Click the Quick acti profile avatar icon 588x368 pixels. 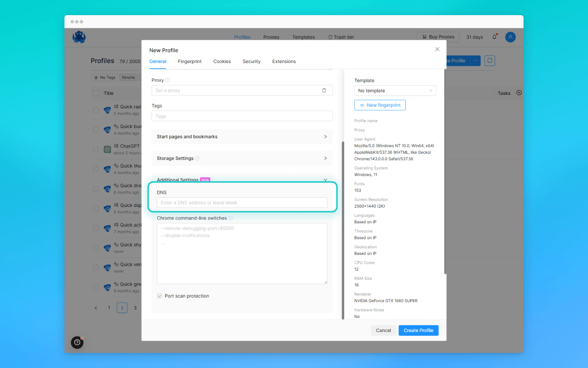pos(107,228)
